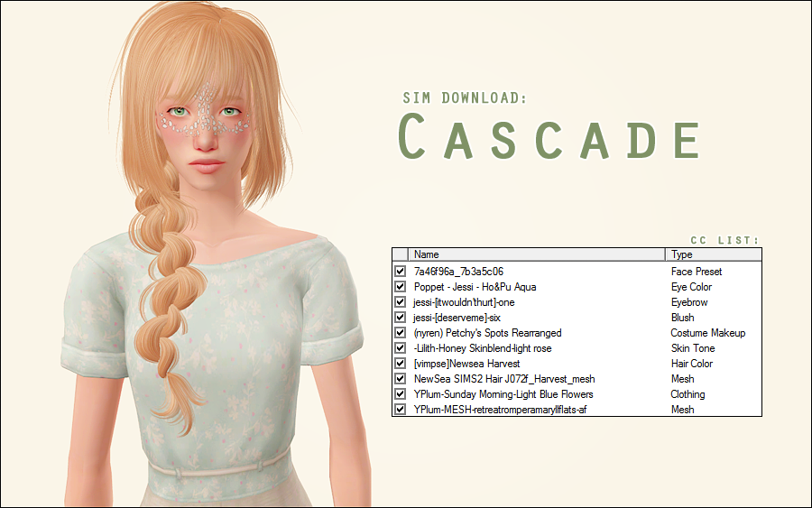Uncheck NewSea SIMS2 Hair J072f mesh checkbox
The height and width of the screenshot is (508, 812).
coord(400,379)
